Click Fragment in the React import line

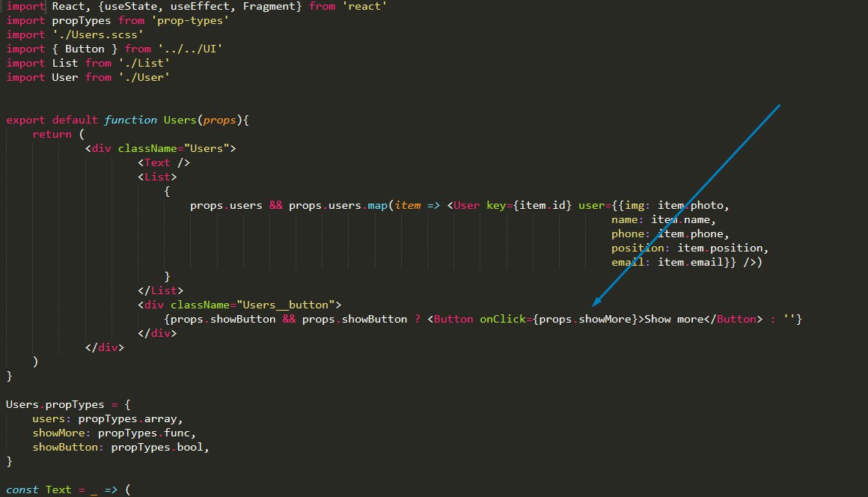coord(269,6)
